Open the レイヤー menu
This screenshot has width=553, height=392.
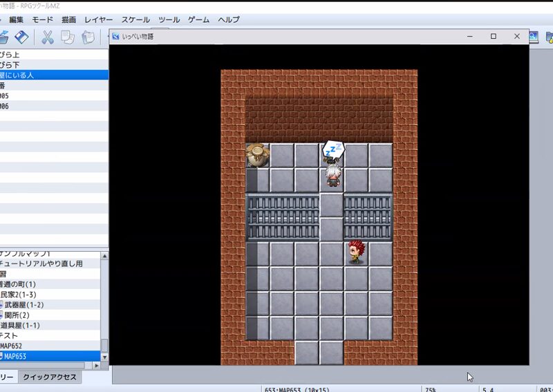[99, 20]
